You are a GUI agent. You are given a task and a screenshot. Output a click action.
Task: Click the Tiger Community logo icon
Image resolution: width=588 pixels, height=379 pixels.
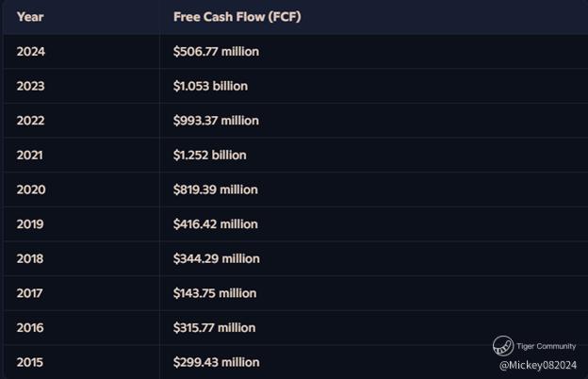[502, 346]
